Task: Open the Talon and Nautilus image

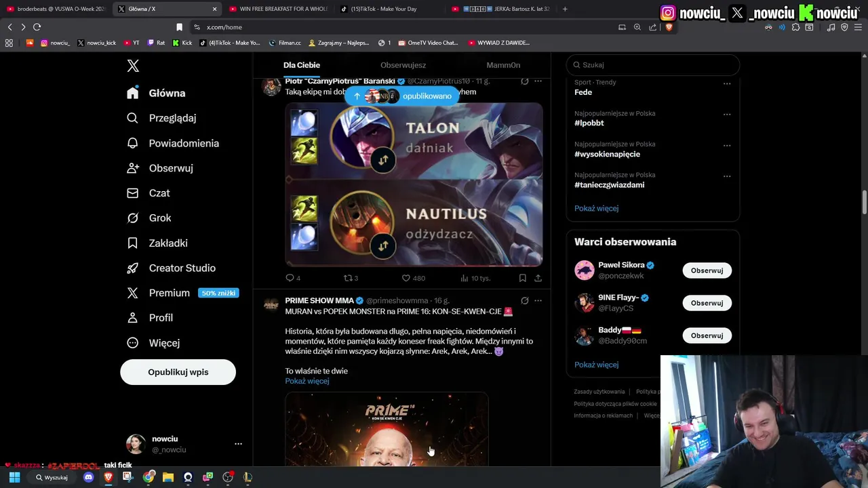Action: click(x=414, y=184)
